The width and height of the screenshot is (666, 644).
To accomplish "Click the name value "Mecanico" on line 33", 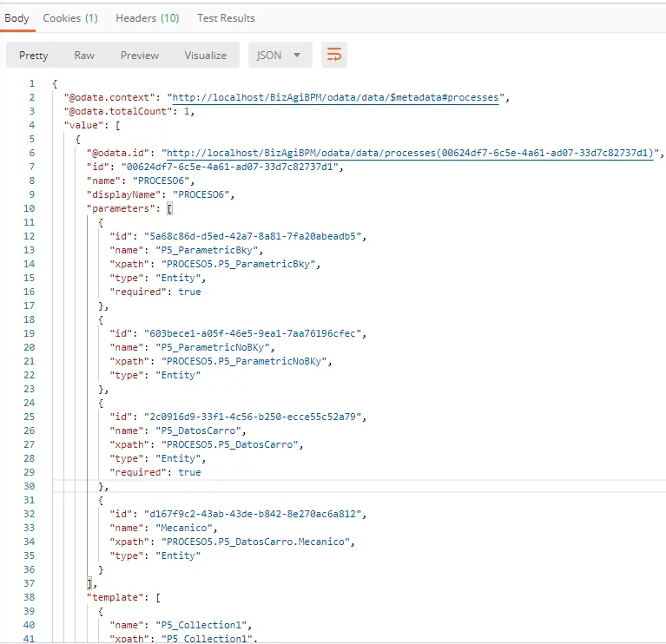I will (x=184, y=528).
